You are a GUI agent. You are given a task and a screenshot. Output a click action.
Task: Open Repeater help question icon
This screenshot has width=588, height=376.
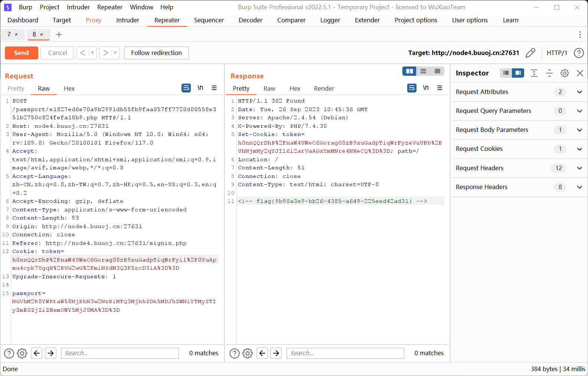point(579,53)
